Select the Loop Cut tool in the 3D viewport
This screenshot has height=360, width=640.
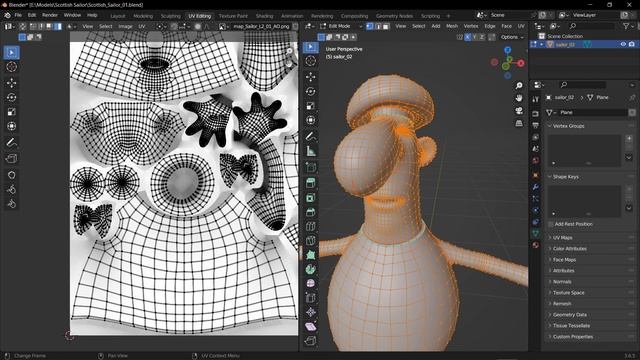click(311, 227)
